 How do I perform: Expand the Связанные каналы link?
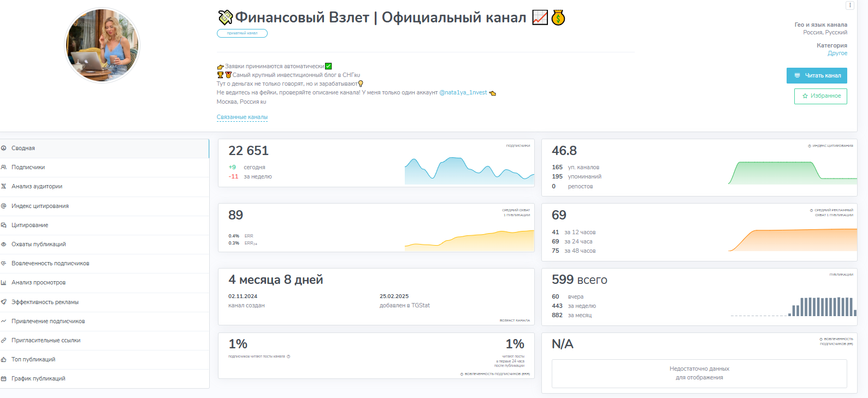pyautogui.click(x=242, y=117)
